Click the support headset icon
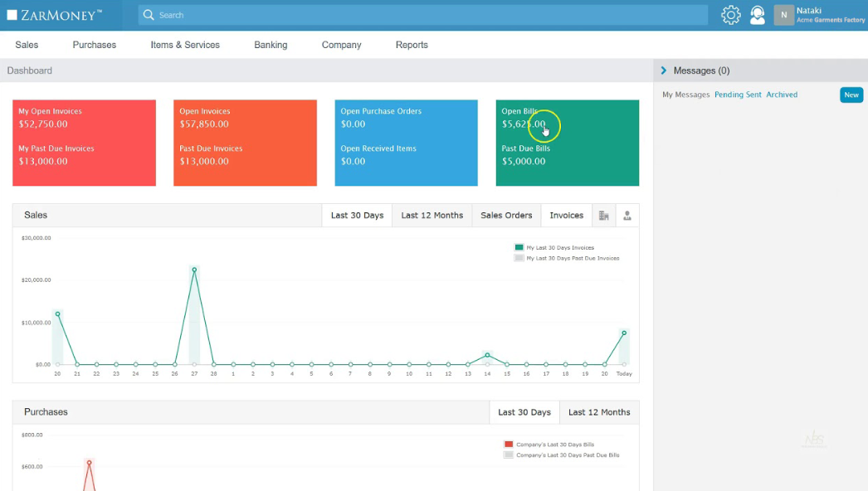This screenshot has height=491, width=868. (757, 15)
